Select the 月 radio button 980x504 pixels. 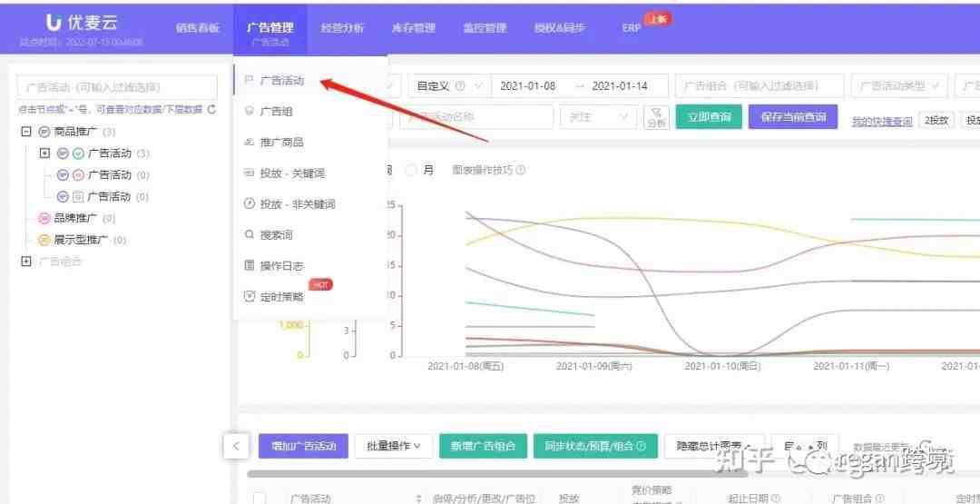411,170
